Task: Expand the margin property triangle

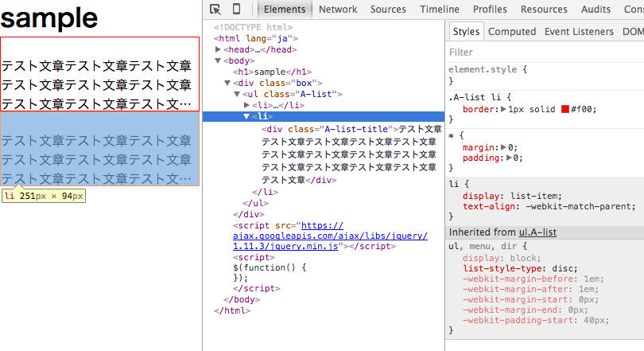Action: (502, 146)
